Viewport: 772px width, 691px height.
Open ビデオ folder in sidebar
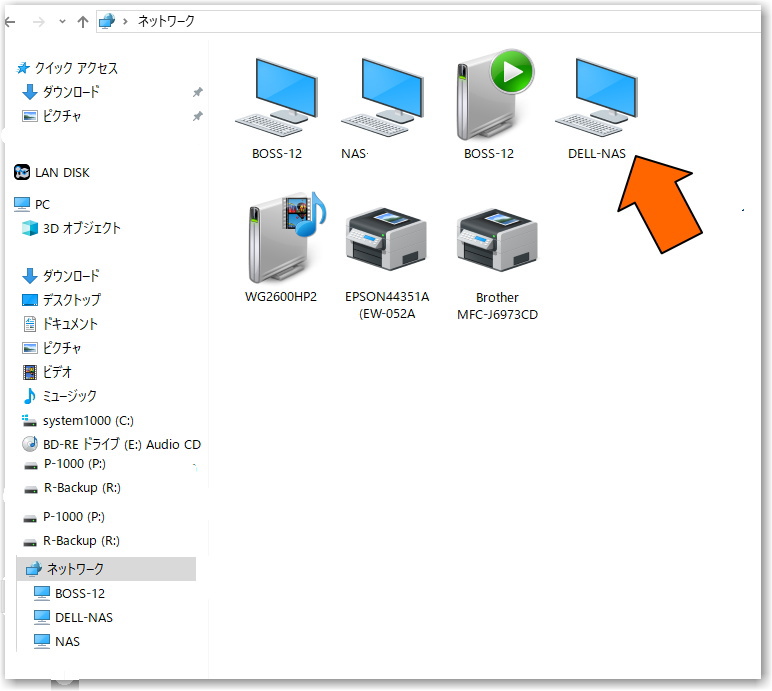(x=47, y=372)
